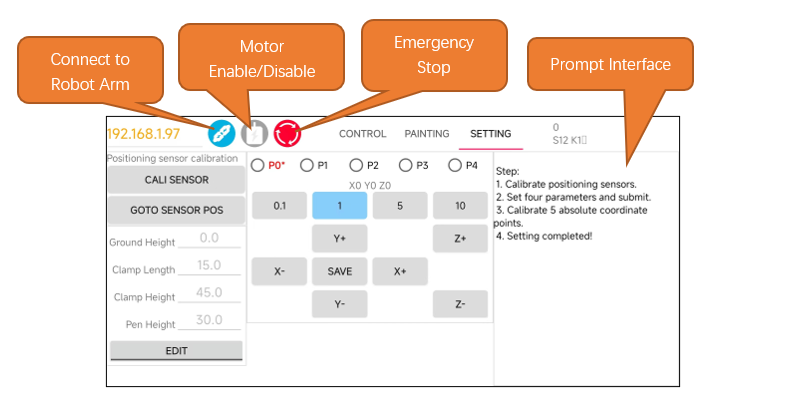Click GOTO SENSOR POS button
Image resolution: width=789 pixels, height=402 pixels.
(x=177, y=210)
